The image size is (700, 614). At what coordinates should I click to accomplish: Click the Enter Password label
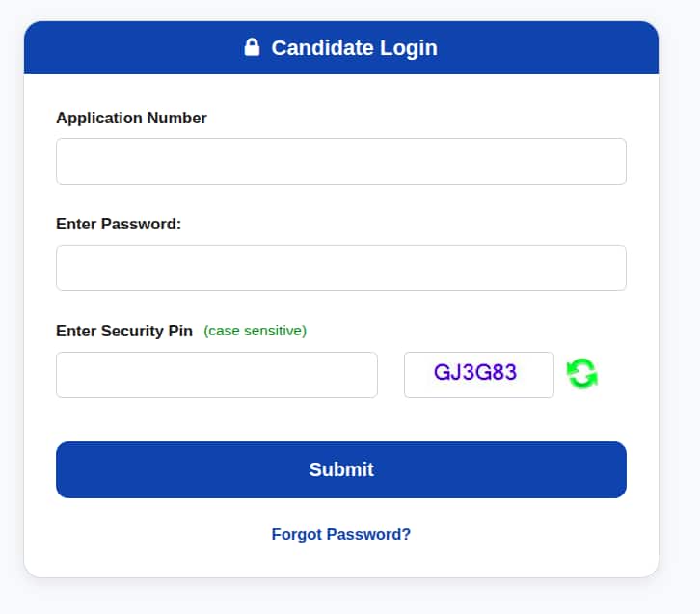point(119,224)
